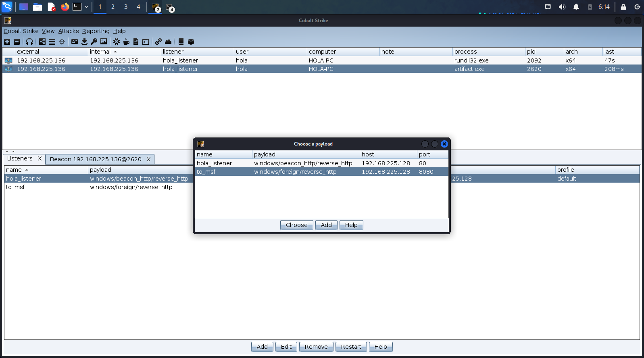644x358 pixels.
Task: Select to_msf row in payload dialog
Action: point(322,172)
